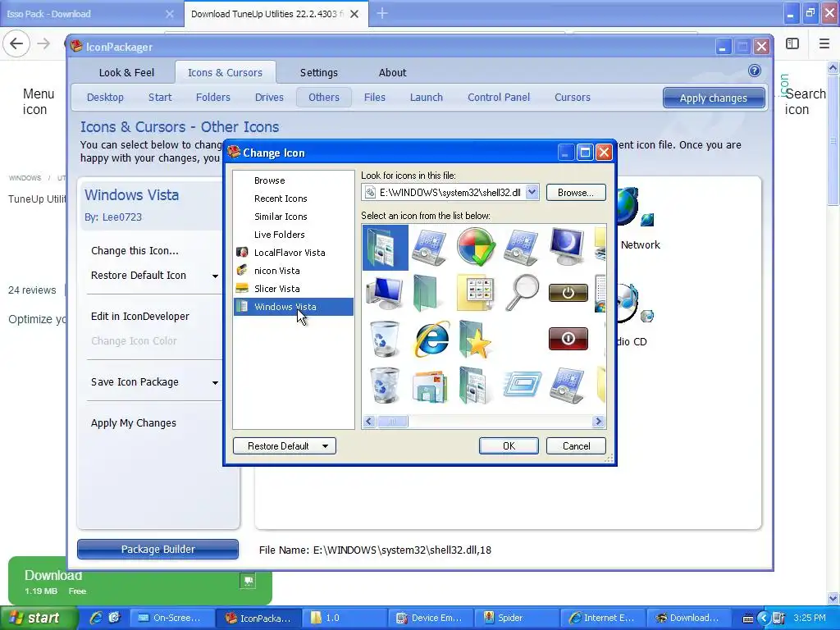Screen dimensions: 840x630
Task: Pick the pictures and music folder icon
Action: (430, 386)
